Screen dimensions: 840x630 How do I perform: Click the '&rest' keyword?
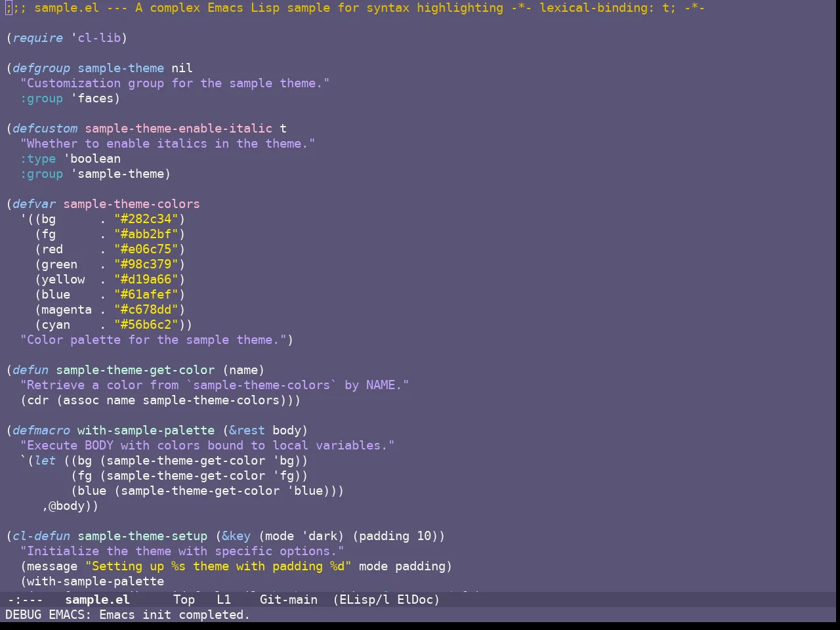247,430
